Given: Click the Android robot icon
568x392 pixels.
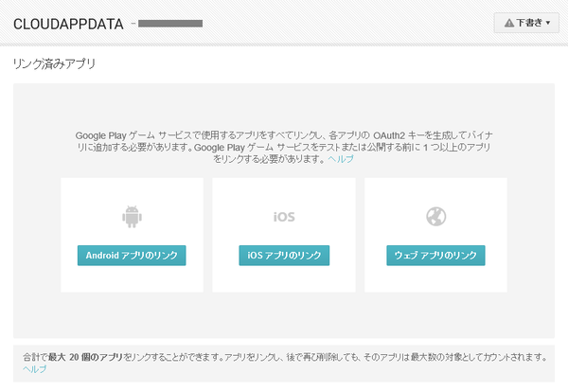Looking at the screenshot, I should [x=132, y=217].
